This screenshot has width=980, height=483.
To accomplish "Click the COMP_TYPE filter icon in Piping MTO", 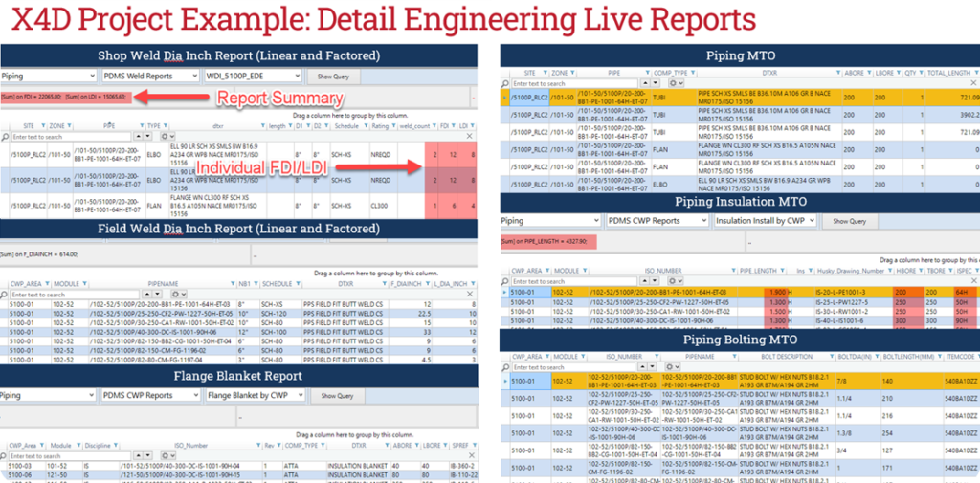I will tap(692, 73).
